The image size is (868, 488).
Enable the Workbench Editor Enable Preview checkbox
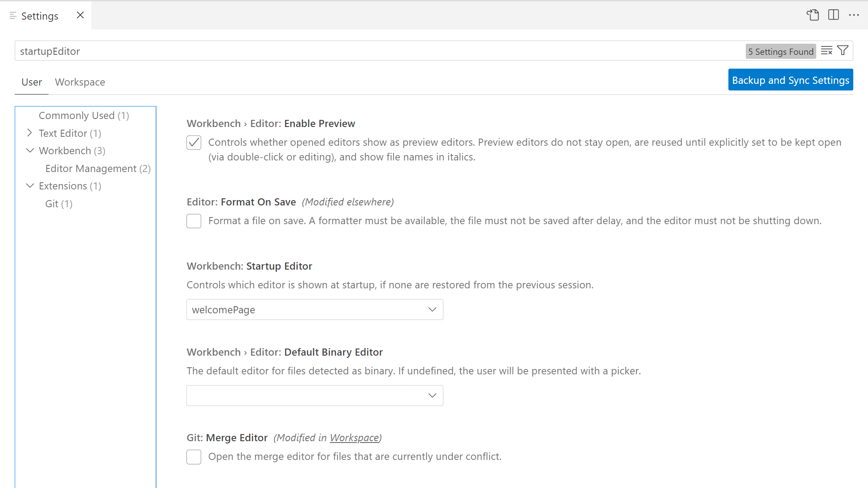(194, 143)
